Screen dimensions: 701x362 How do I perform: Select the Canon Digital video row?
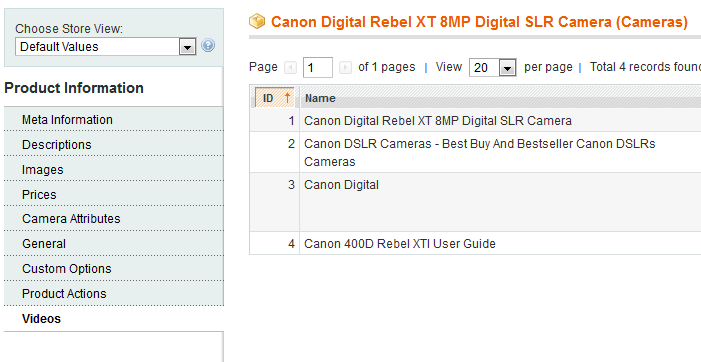475,202
